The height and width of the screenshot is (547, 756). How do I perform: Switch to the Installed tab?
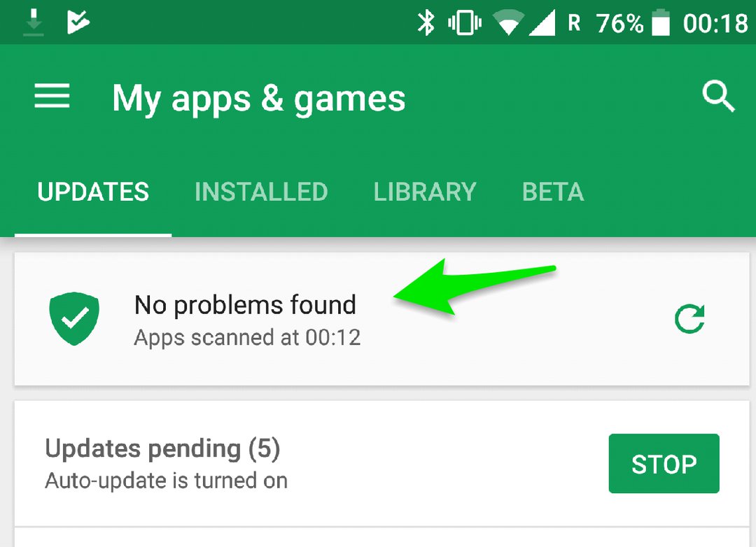point(261,192)
